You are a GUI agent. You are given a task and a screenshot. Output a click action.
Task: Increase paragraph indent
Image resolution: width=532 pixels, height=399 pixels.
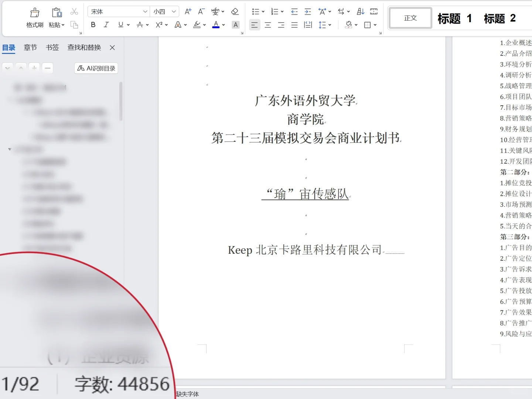(x=307, y=11)
